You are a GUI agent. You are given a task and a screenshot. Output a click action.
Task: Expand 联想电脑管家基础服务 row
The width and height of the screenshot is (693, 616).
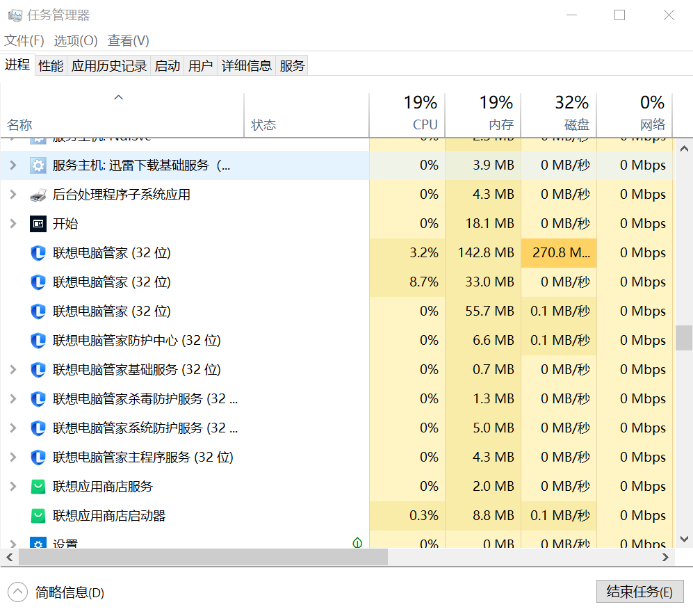[x=13, y=370]
